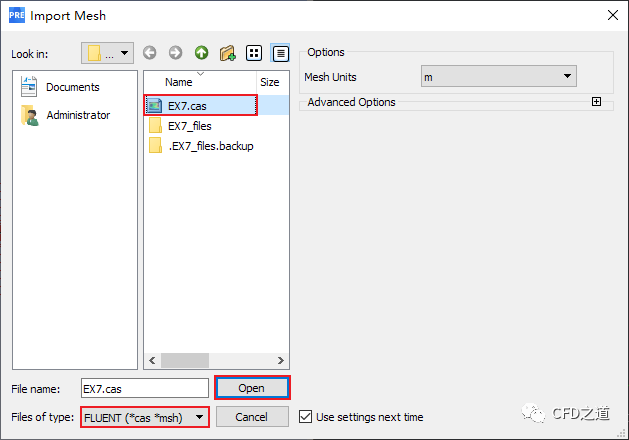Screen dimensions: 629x440
Task: Switch to detail view mode
Action: point(280,53)
